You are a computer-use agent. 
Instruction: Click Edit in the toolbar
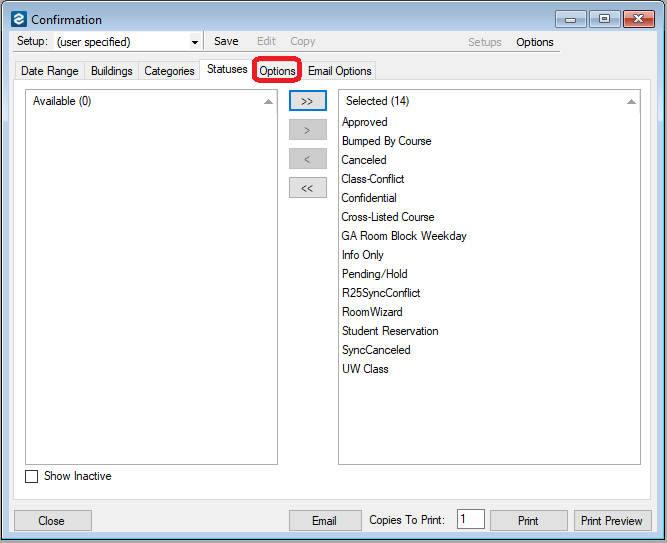tap(266, 41)
